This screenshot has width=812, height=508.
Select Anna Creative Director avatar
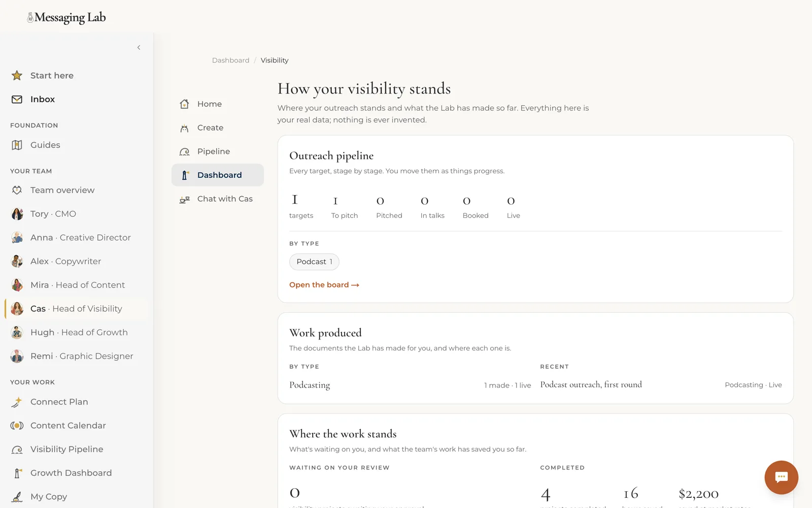coord(17,237)
